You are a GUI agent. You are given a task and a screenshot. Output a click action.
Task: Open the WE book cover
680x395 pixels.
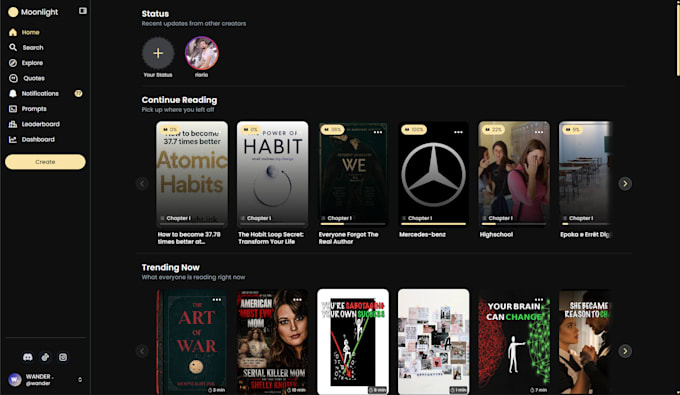click(x=353, y=174)
